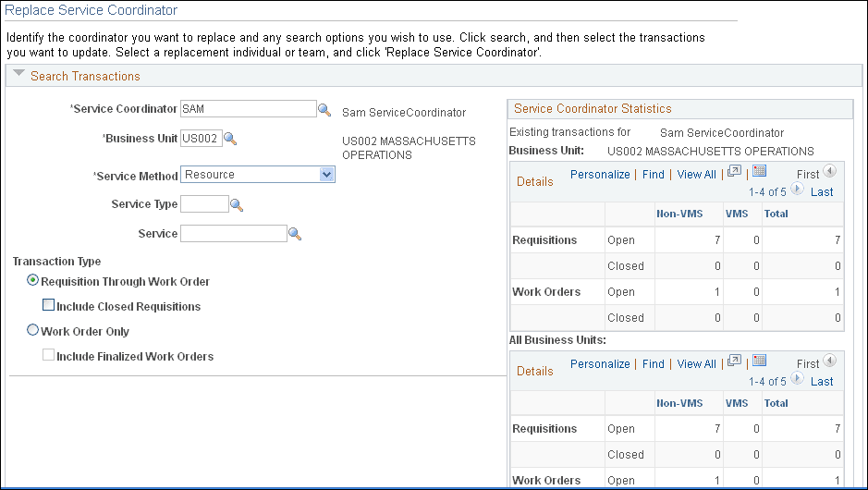Show previous row in All Business Units grid
This screenshot has width=868, height=490.
(829, 361)
